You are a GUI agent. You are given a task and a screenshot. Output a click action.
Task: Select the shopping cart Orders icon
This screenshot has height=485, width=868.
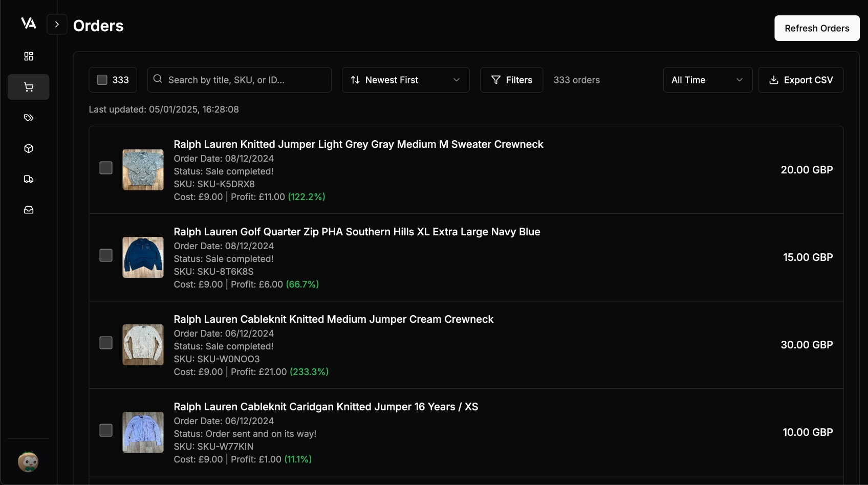(28, 87)
